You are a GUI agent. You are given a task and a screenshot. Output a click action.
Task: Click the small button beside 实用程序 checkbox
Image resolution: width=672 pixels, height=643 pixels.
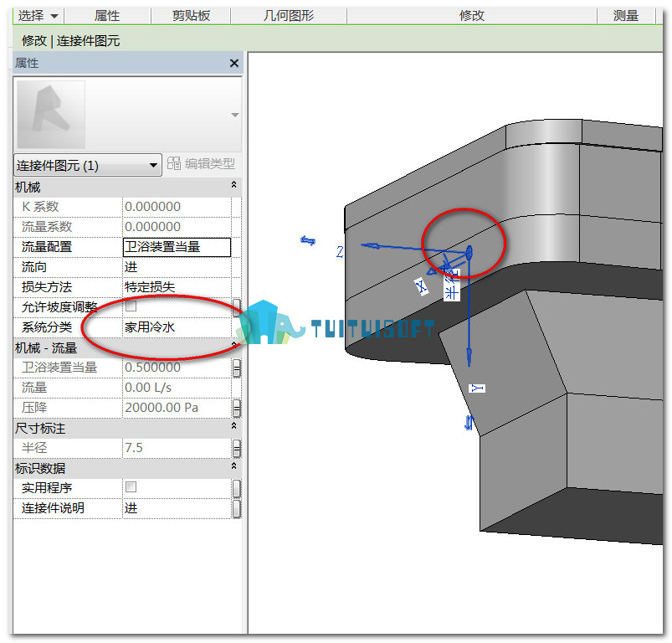236,488
